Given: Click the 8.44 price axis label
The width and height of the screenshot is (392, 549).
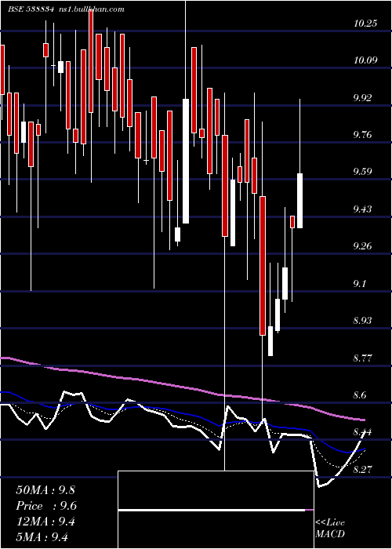Looking at the screenshot, I should click(362, 432).
